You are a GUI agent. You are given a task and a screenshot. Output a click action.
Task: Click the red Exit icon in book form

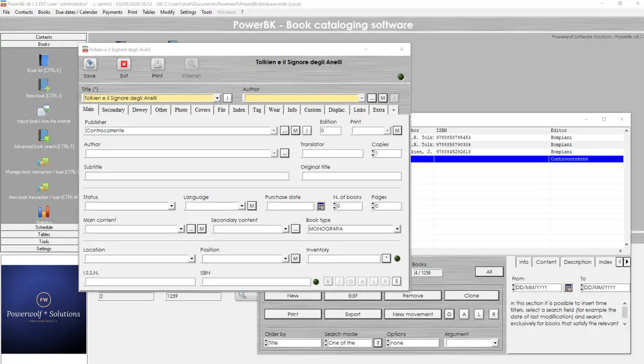click(124, 64)
